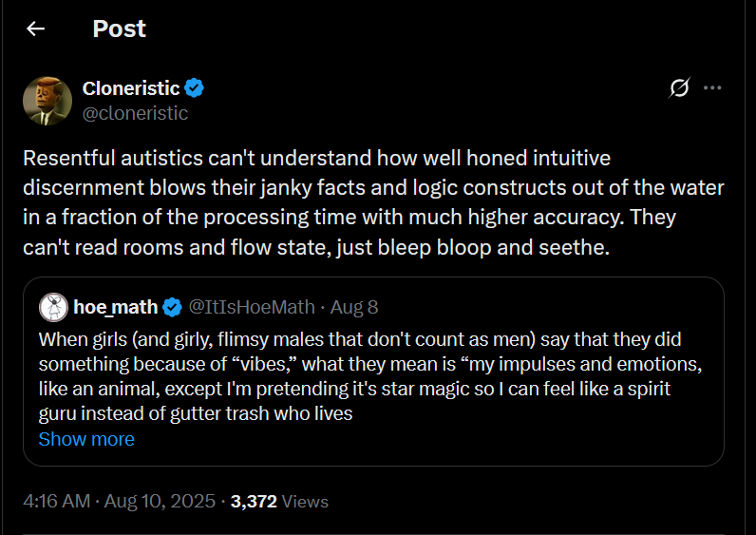Viewport: 756px width, 535px height.
Task: Click the Grok slashed-circle icon
Action: pos(679,88)
